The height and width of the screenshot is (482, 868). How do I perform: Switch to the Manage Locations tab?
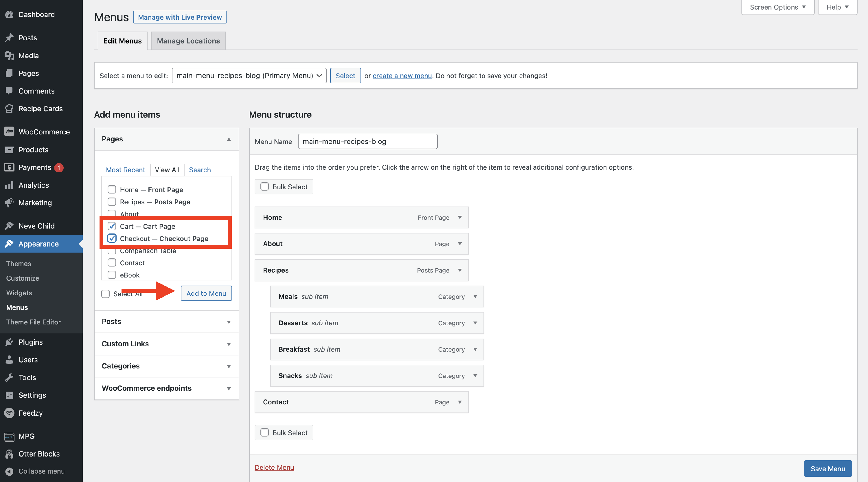188,41
